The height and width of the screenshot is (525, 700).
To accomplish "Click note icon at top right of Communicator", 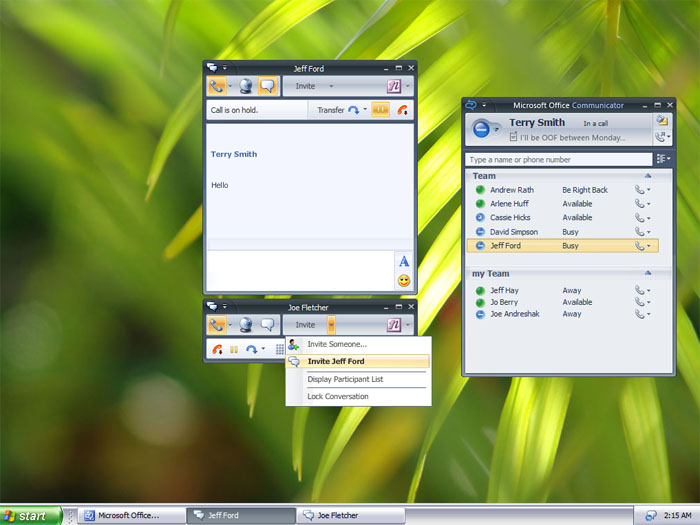I will click(662, 121).
